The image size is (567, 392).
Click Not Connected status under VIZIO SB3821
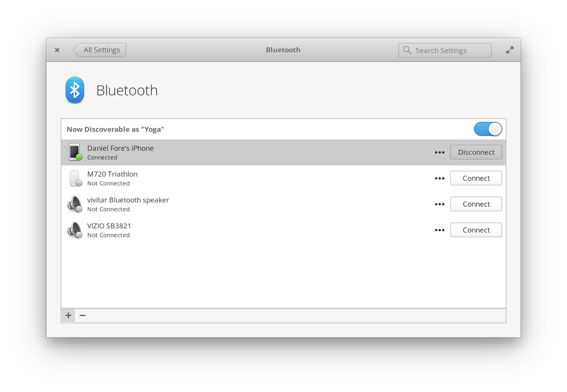(109, 235)
